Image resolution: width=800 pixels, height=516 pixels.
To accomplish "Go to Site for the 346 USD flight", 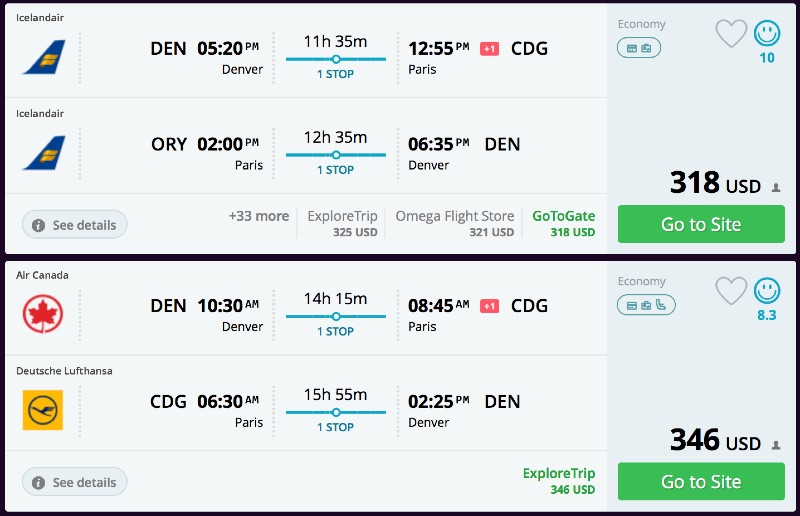I will tap(701, 481).
